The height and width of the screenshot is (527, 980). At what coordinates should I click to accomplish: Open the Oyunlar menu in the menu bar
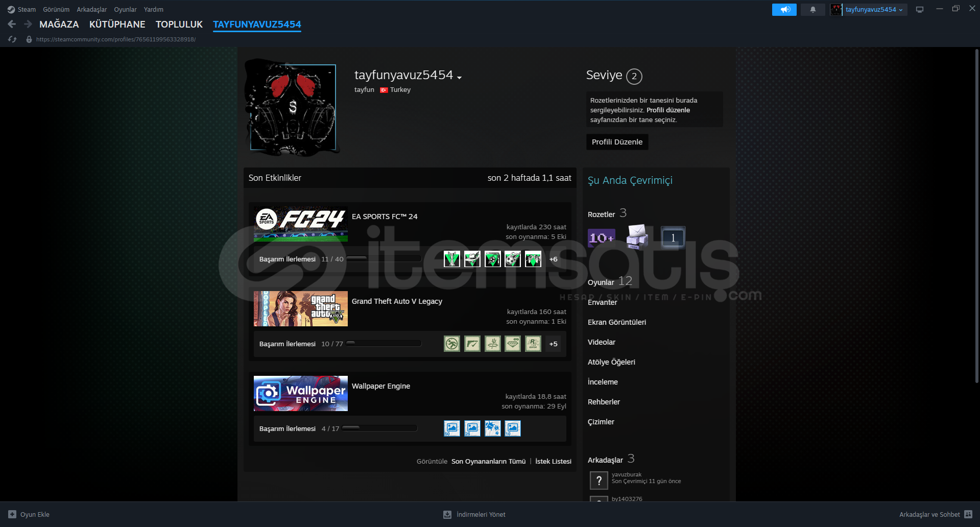click(x=125, y=10)
